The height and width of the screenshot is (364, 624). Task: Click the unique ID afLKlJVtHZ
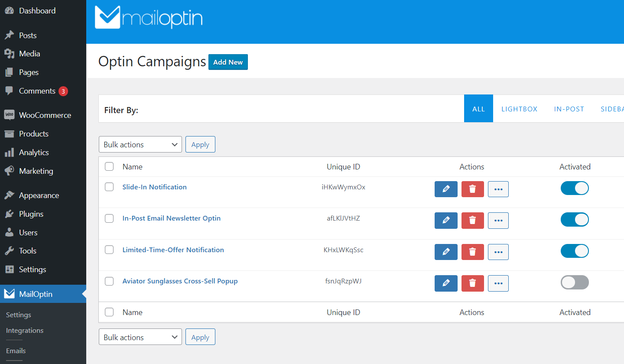pyautogui.click(x=344, y=218)
